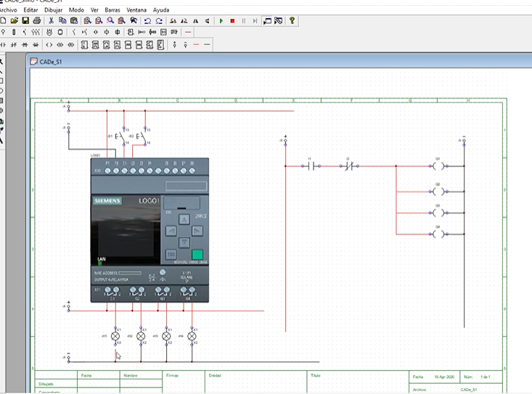The height and width of the screenshot is (394, 532).
Task: Open the Barras menu
Action: point(112,10)
